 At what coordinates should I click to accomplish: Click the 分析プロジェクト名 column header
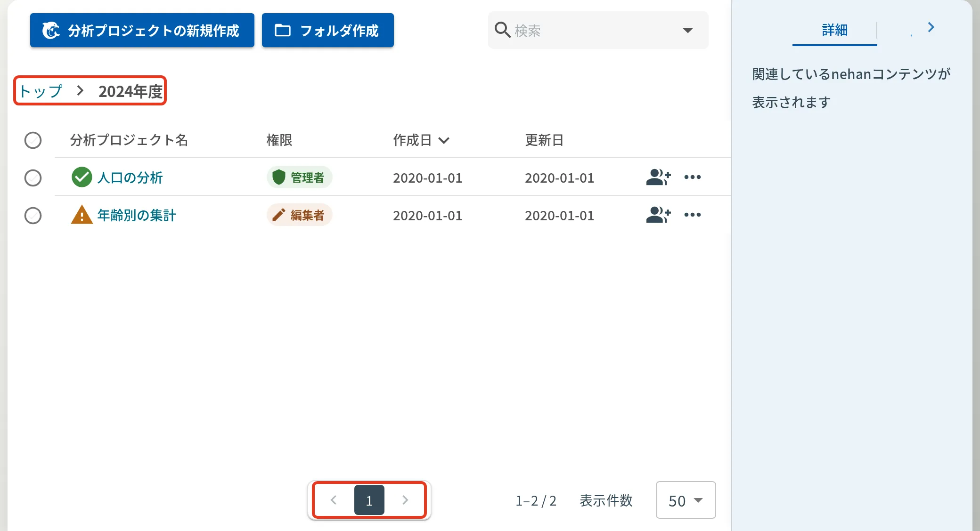click(129, 140)
